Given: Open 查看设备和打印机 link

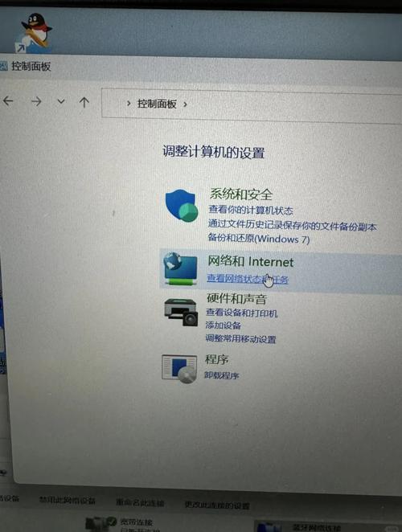Looking at the screenshot, I should tap(242, 313).
